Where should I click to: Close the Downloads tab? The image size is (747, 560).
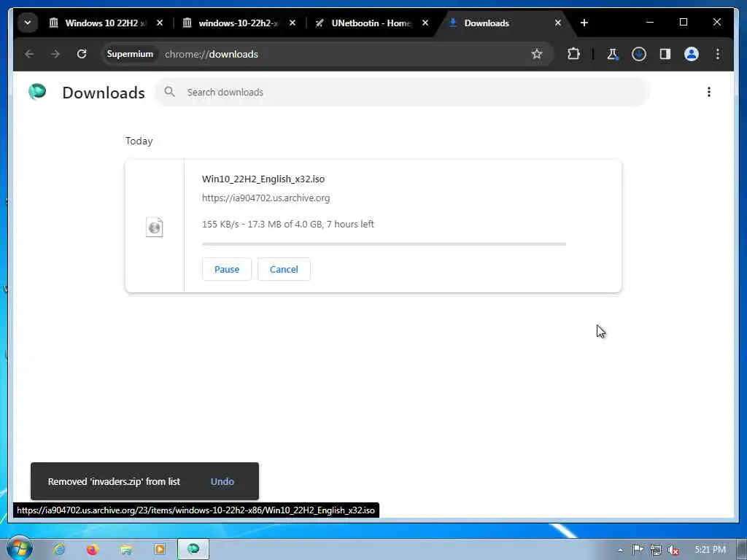[x=558, y=23]
